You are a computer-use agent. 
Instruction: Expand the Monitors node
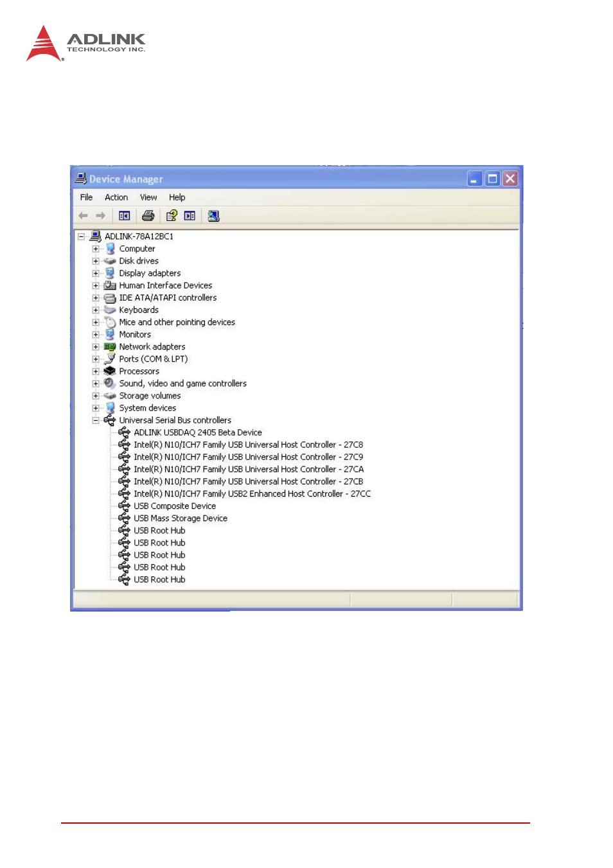tap(96, 335)
